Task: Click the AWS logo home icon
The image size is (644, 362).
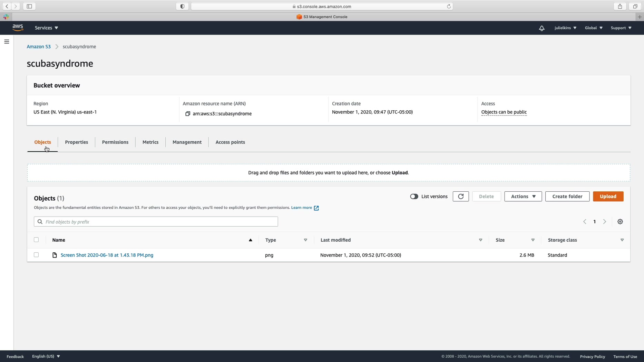Action: (18, 28)
